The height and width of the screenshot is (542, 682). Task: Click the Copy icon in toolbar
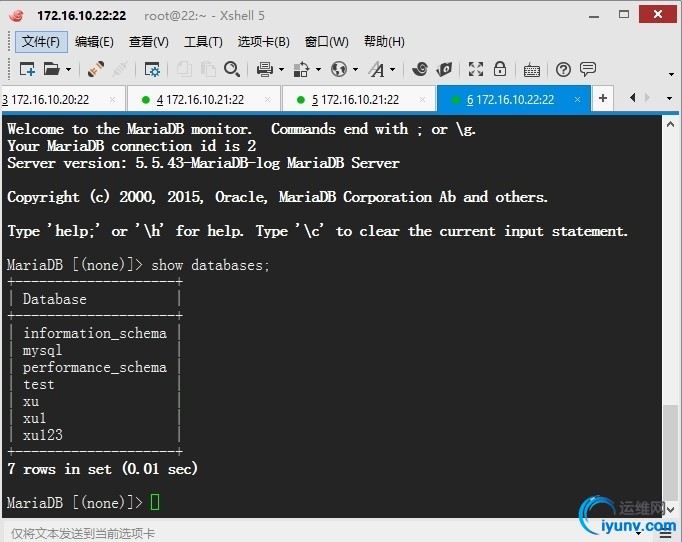pyautogui.click(x=184, y=69)
